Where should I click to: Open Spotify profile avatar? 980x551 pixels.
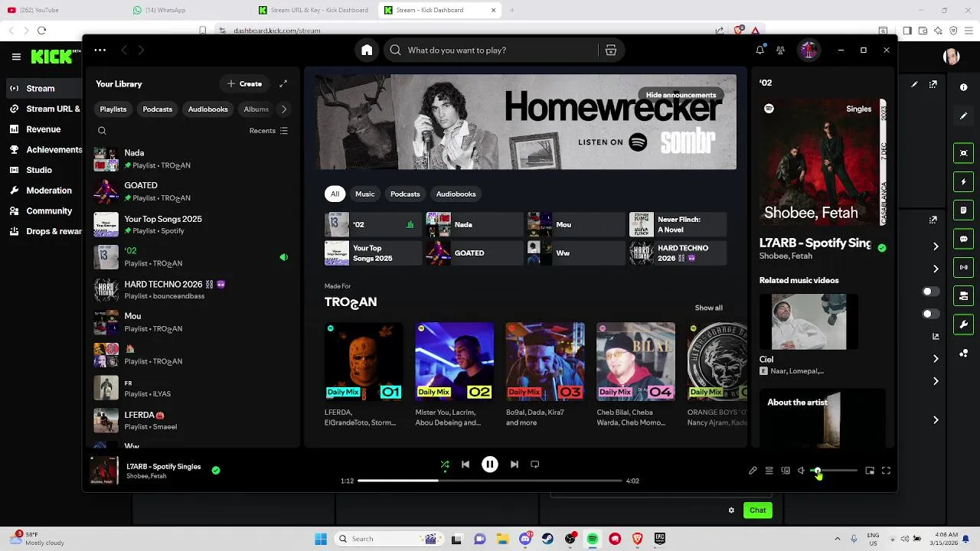click(808, 51)
